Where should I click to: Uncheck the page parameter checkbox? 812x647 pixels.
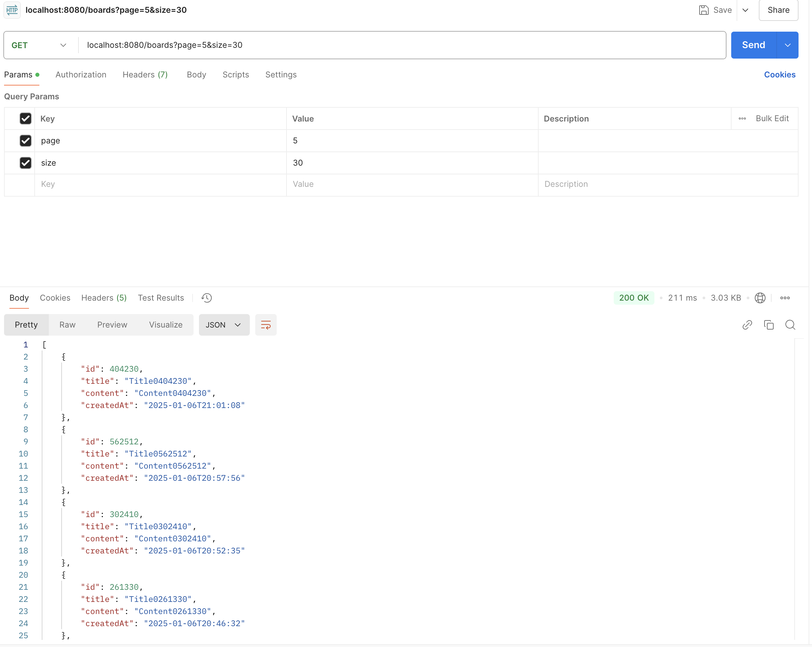coord(26,140)
